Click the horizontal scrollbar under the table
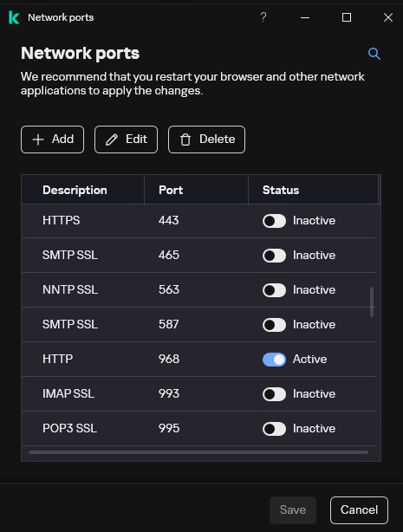Image resolution: width=403 pixels, height=532 pixels. [x=198, y=452]
